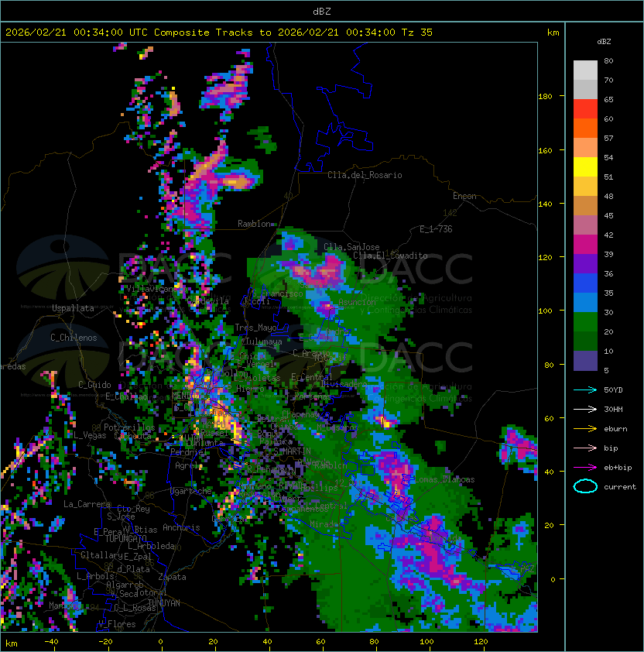Click the L_Vegas map label
644x652 pixels.
click(90, 435)
